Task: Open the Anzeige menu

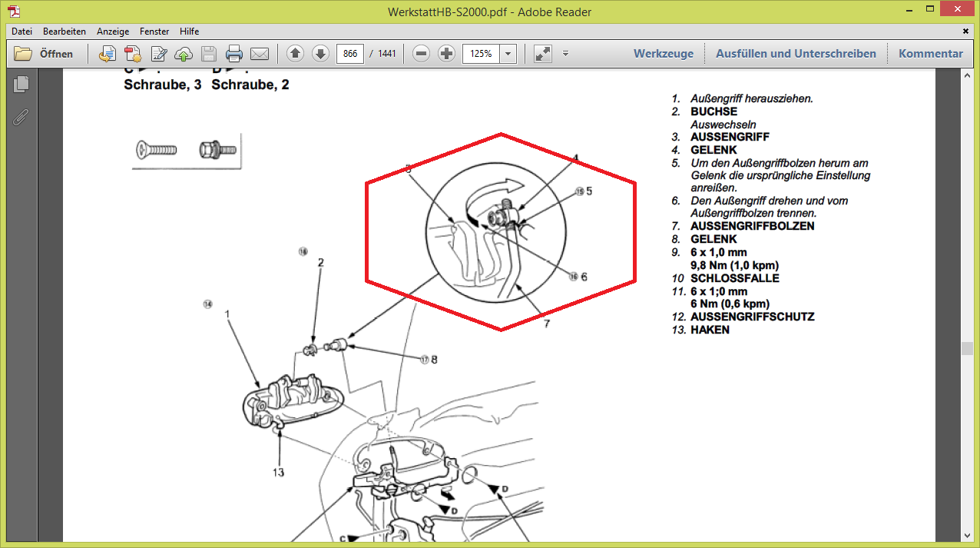Action: click(x=112, y=32)
